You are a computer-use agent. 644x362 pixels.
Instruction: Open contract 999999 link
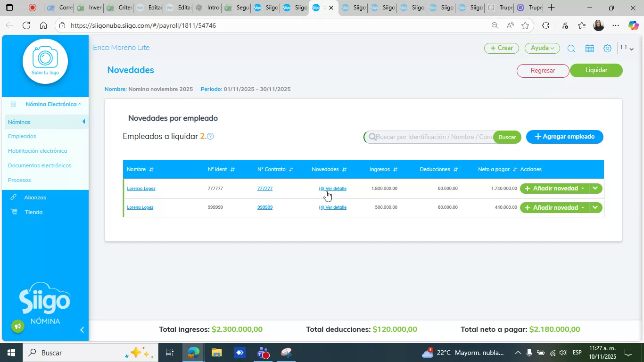point(265,207)
